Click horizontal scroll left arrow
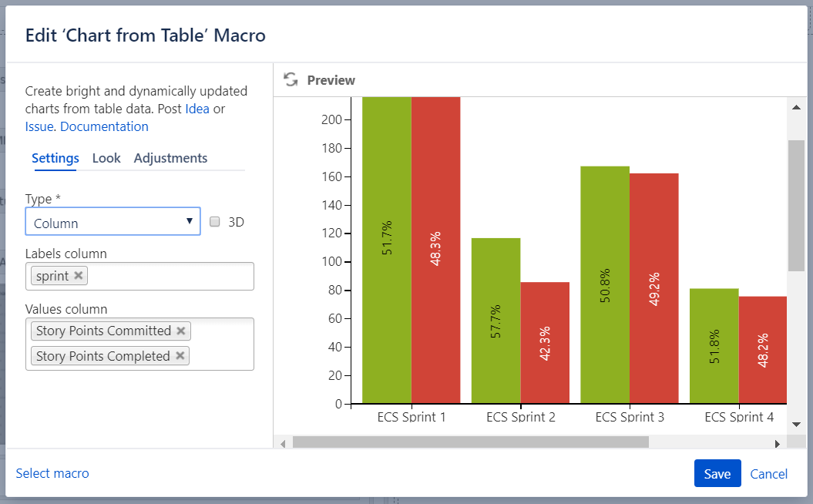The height and width of the screenshot is (504, 813). 283,443
